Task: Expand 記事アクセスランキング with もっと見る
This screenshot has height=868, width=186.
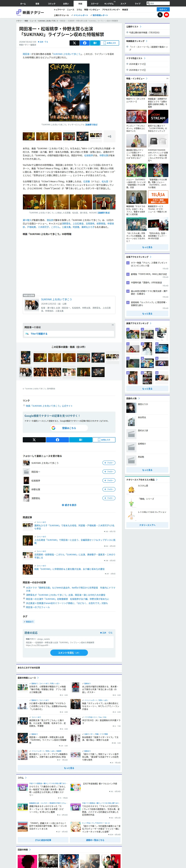Action: click(x=147, y=314)
